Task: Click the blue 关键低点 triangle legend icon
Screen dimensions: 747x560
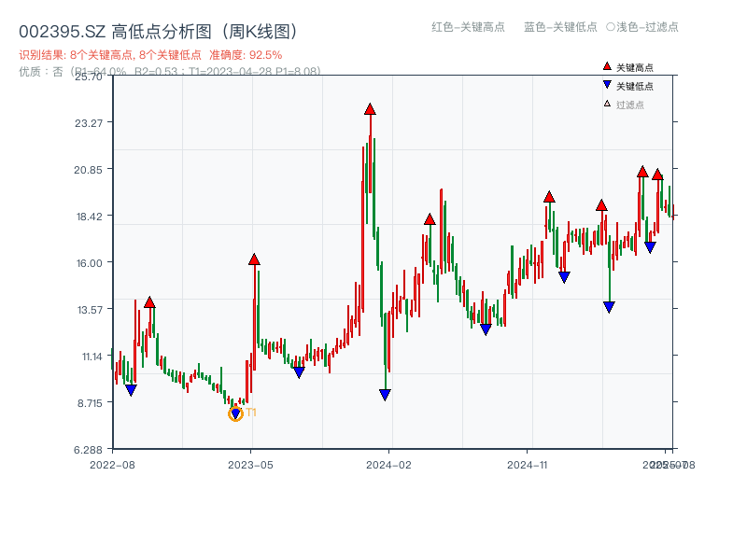Action: pyautogui.click(x=607, y=83)
